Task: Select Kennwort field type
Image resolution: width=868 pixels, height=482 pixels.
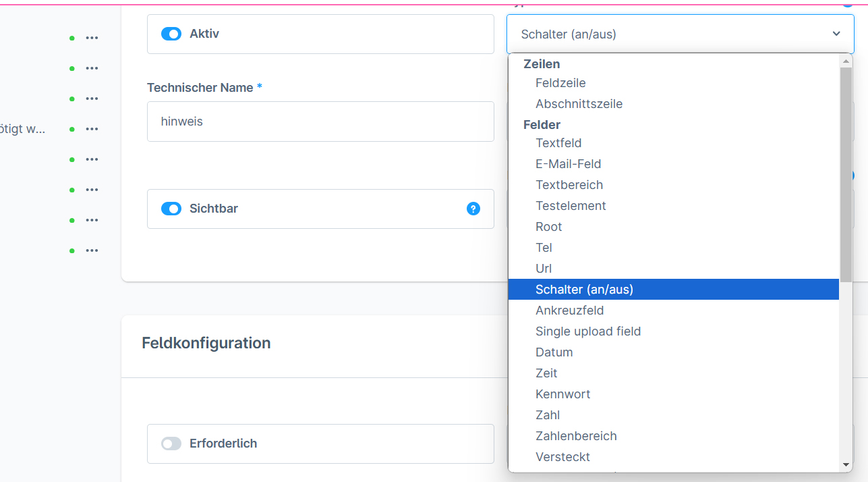Action: pyautogui.click(x=562, y=394)
